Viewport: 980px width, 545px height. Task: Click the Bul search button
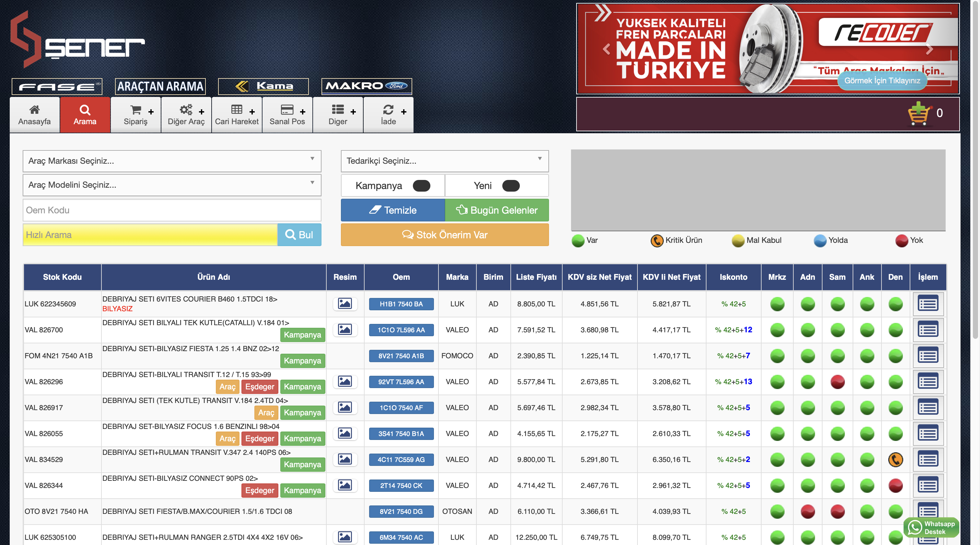(299, 235)
